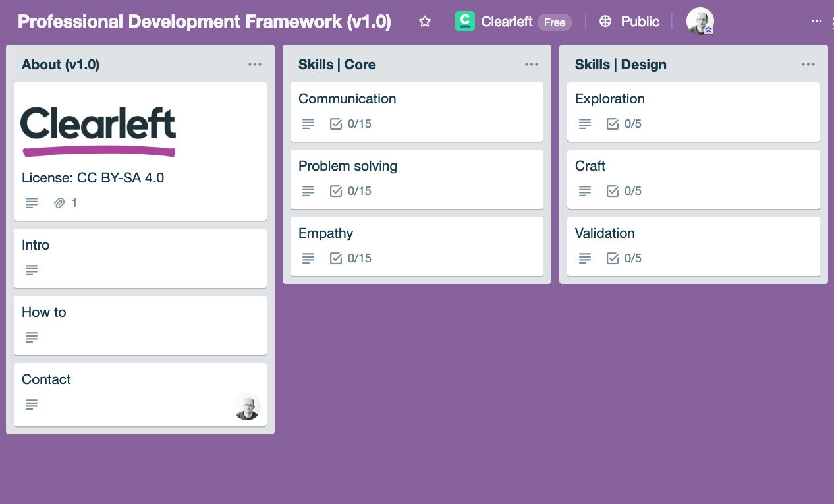Click the Free plan badge
This screenshot has width=834, height=504.
555,22
